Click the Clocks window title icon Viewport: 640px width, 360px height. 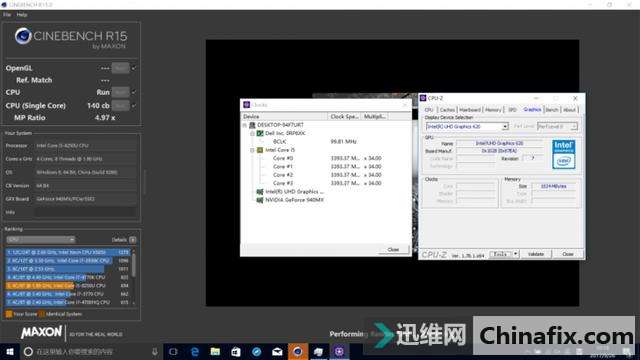(x=247, y=105)
